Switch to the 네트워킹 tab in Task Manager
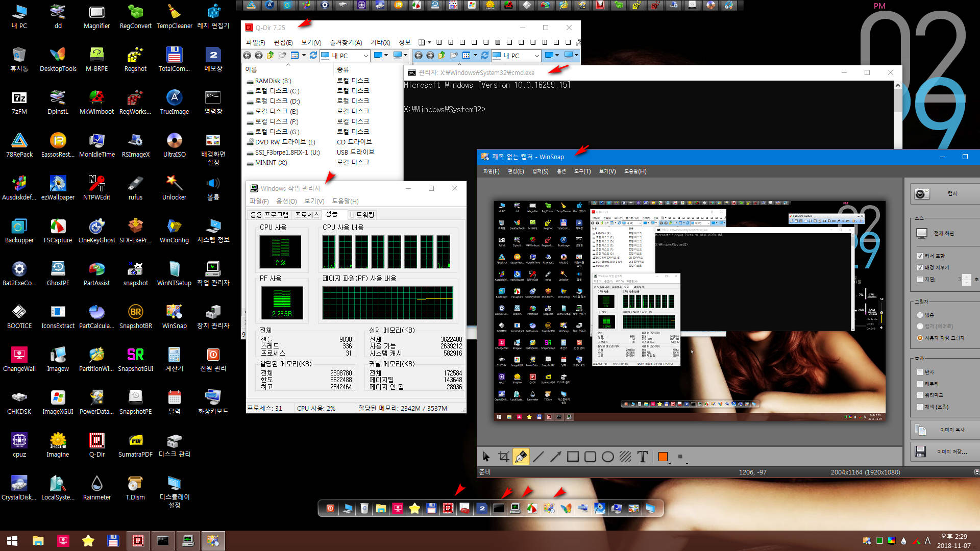The image size is (980, 551). 362,215
